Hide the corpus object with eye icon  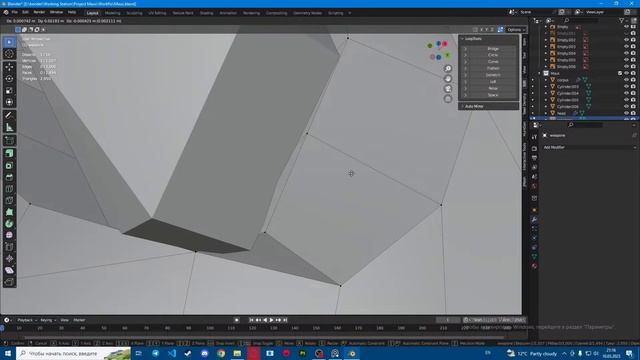627,80
